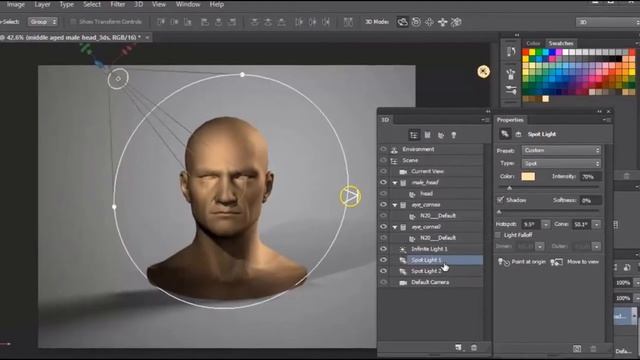Filter 3D panel by lights
640x360 pixels.
pos(453,135)
